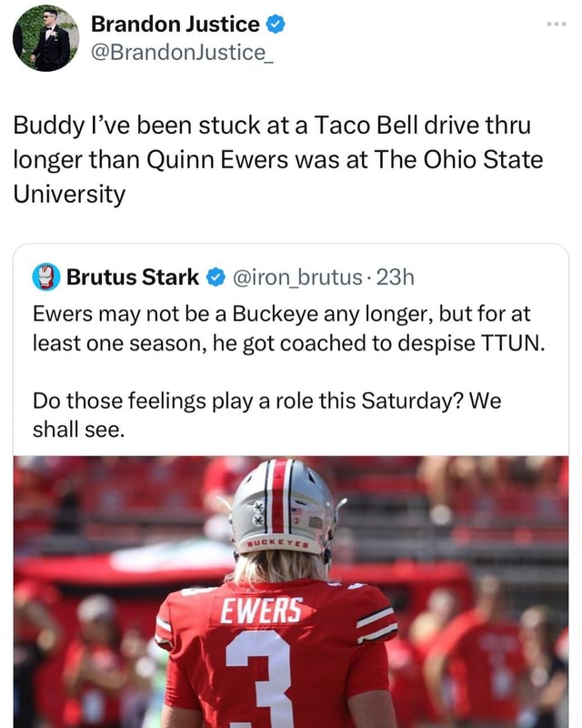Click the "Brandon Justice" display name
This screenshot has height=728, width=582.
point(175,24)
